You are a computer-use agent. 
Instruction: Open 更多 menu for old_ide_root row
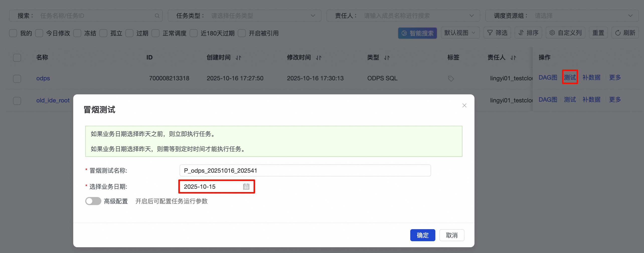pos(615,100)
